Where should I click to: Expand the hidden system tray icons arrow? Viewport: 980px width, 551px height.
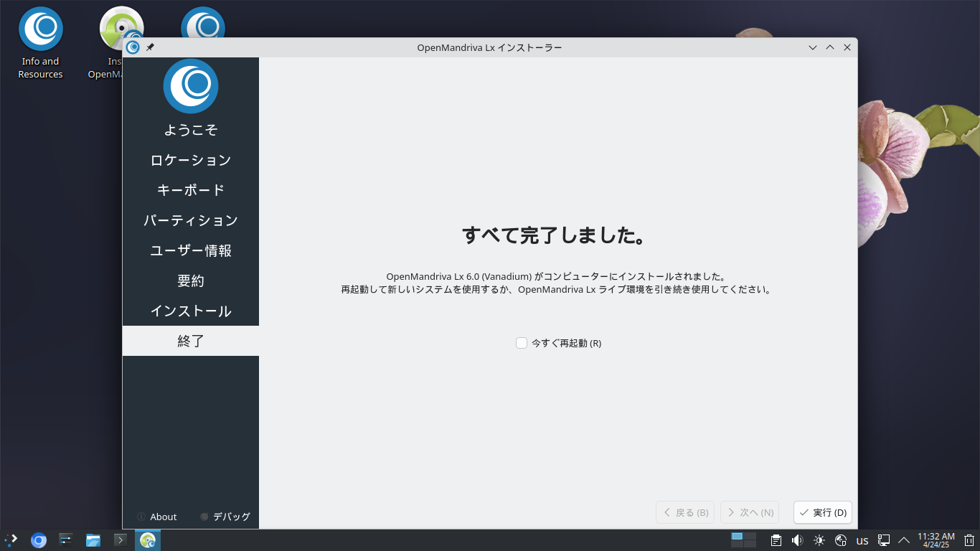pyautogui.click(x=904, y=540)
